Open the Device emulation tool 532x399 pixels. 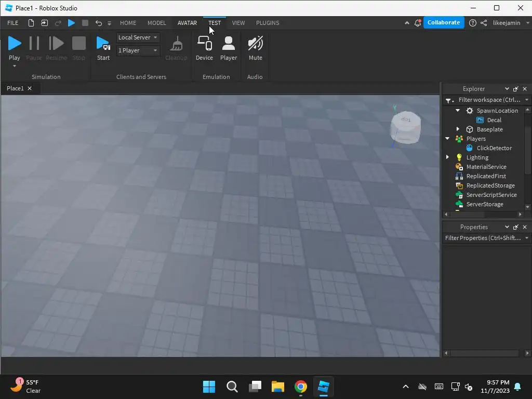[x=204, y=48]
